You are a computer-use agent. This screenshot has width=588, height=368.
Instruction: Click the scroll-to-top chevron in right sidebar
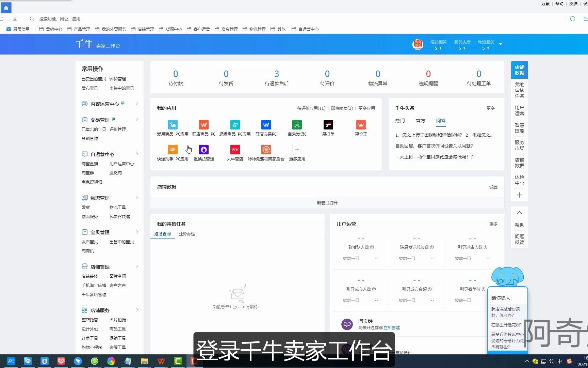point(520,213)
